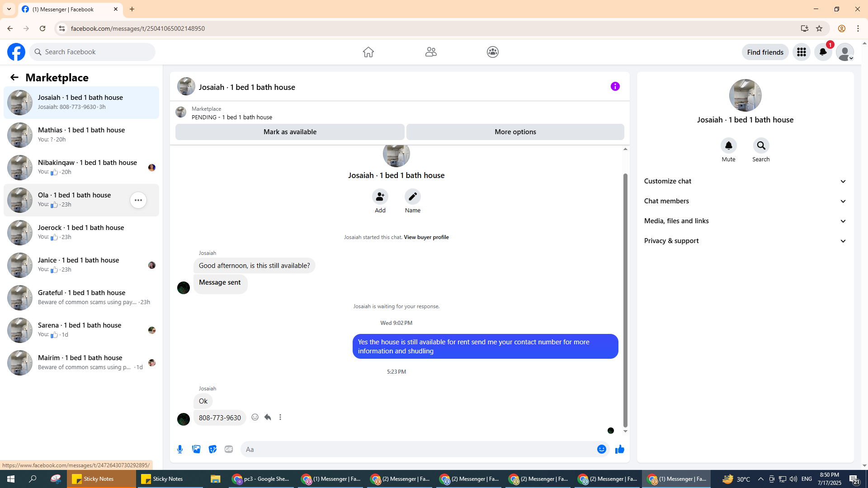868x488 pixels.
Task: Expand Chat members section
Action: click(x=745, y=201)
